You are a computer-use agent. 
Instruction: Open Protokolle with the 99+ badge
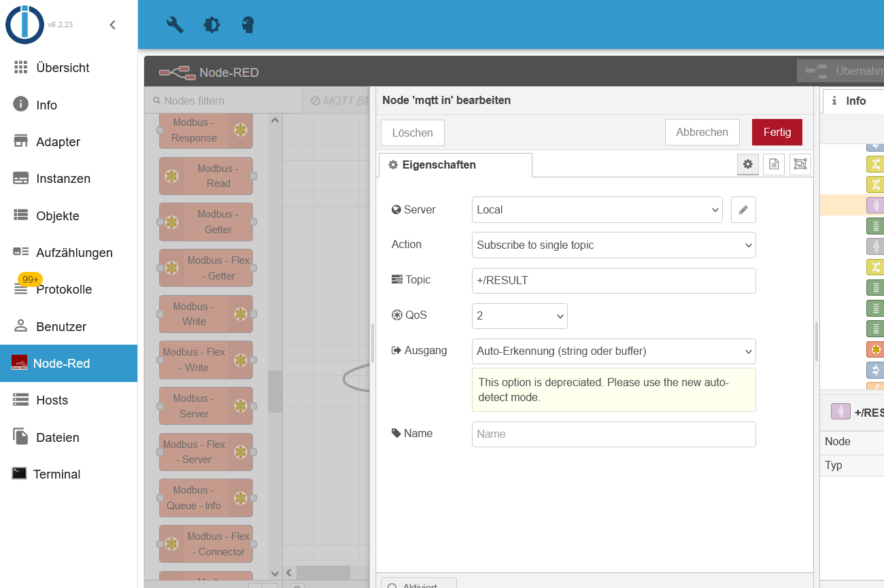point(69,290)
